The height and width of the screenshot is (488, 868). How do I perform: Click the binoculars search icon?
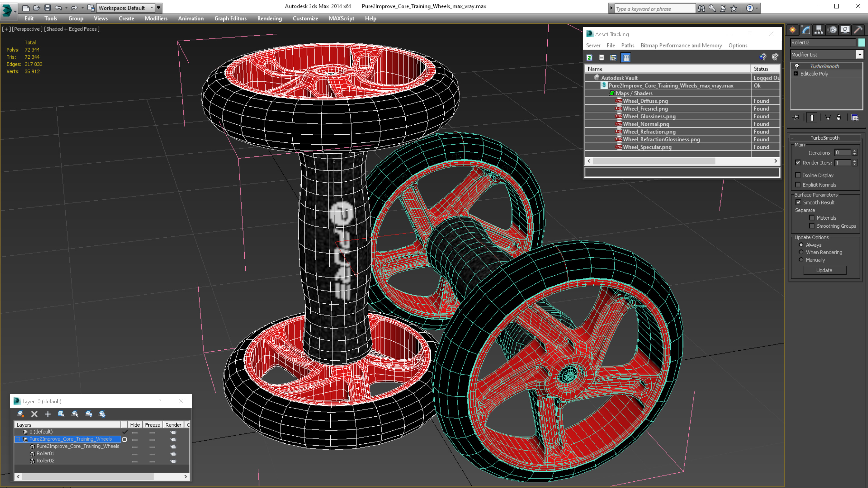click(x=701, y=8)
